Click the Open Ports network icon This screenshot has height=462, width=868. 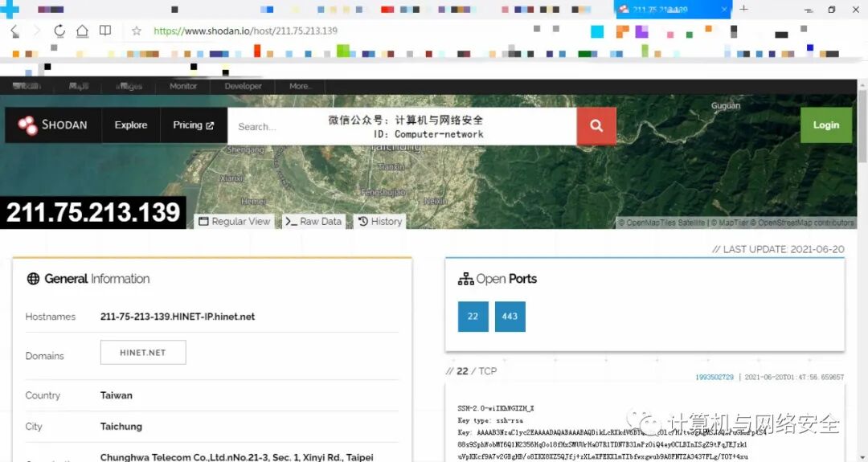click(465, 279)
